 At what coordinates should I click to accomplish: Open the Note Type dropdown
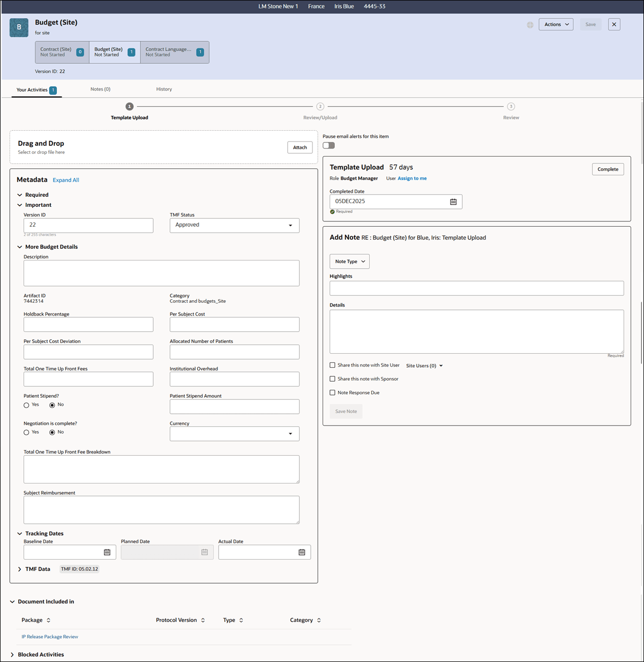[349, 261]
